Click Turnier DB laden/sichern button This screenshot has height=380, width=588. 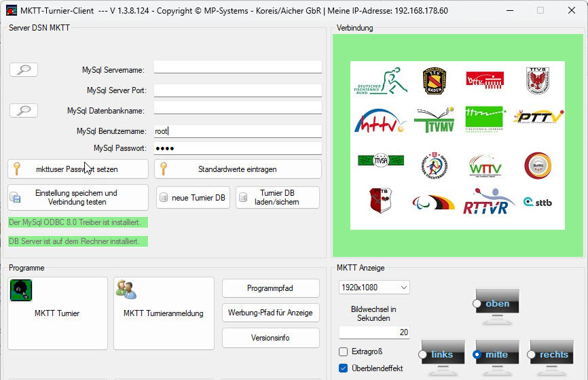point(277,198)
